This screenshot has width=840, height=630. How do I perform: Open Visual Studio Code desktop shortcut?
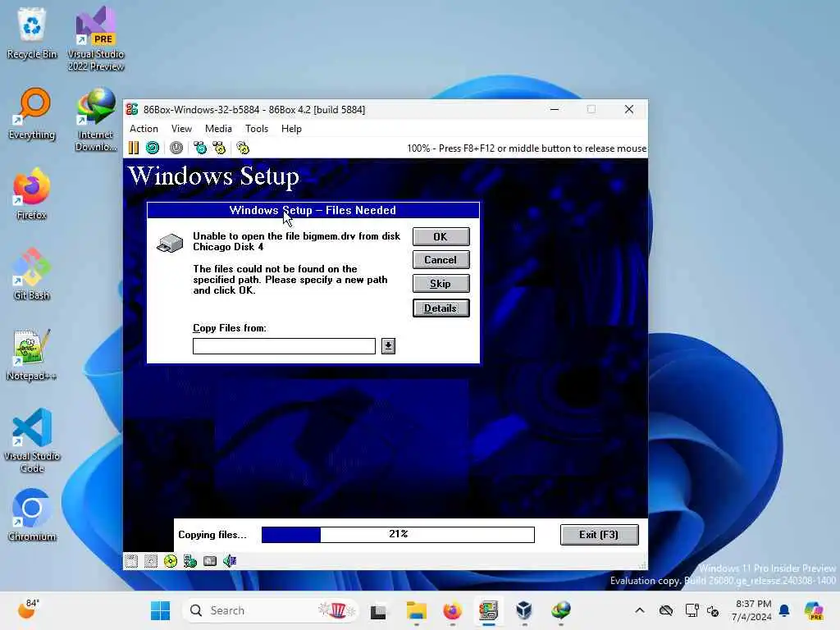32,441
